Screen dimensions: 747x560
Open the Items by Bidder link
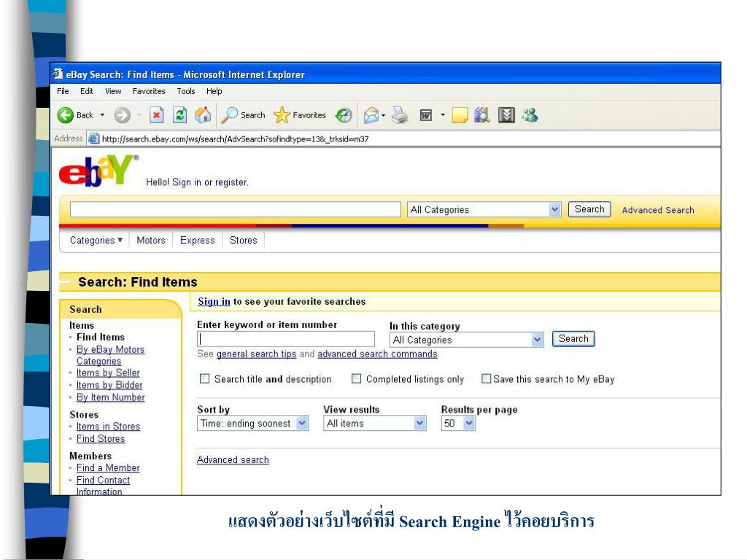click(109, 385)
